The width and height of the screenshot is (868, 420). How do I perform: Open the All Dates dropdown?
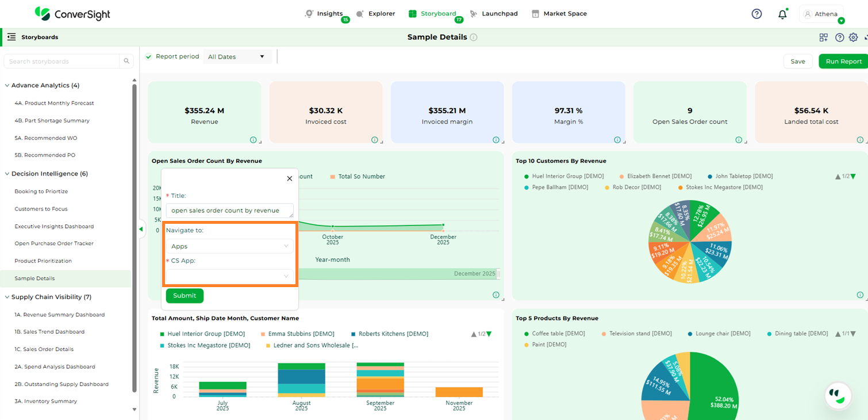tap(237, 56)
